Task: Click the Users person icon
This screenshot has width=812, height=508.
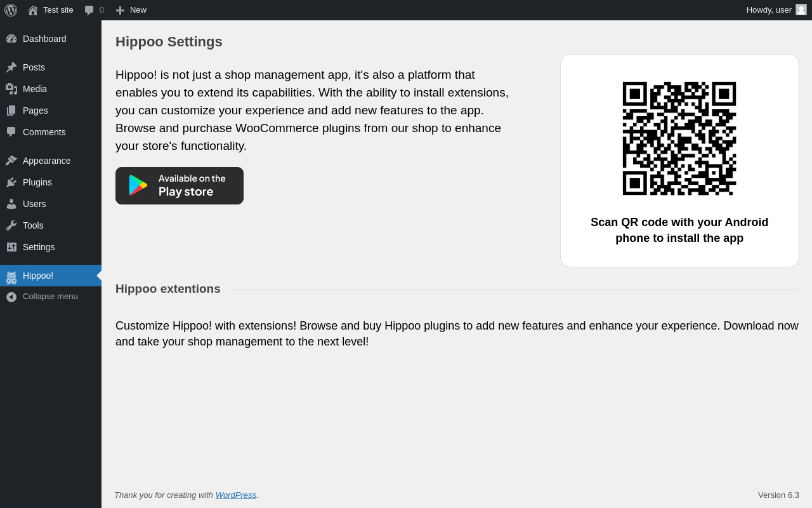Action: click(x=11, y=204)
